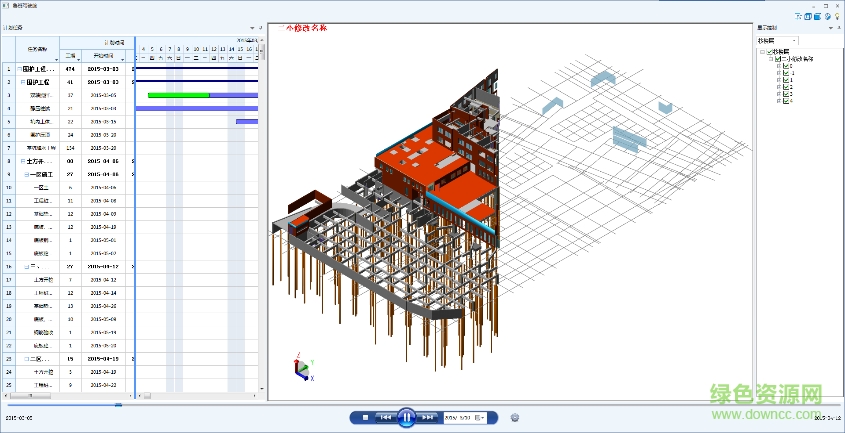The width and height of the screenshot is (845, 433).
Task: Uncheck the root floor checkbox in tree
Action: click(x=767, y=52)
